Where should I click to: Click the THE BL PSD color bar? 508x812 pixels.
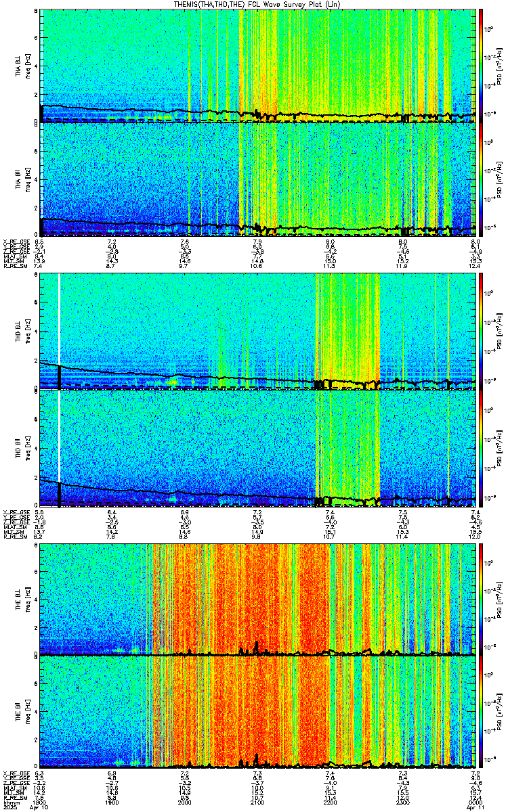tap(481, 600)
